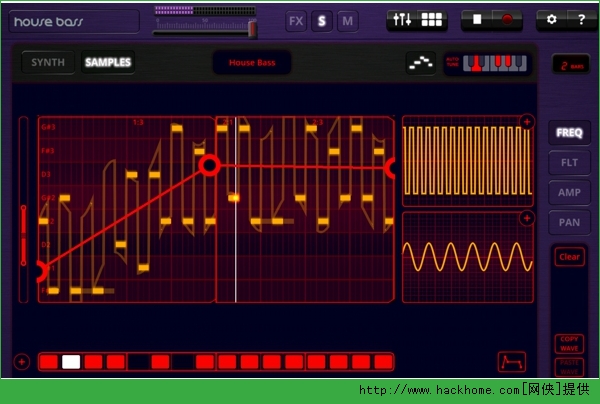The width and height of the screenshot is (600, 404).
Task: Switch to the SYNTH tab
Action: tap(47, 63)
